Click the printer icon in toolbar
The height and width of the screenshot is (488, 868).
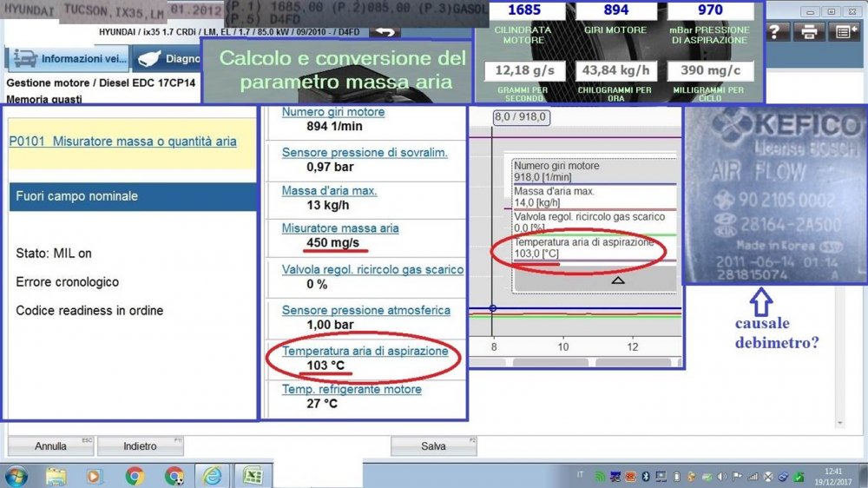tap(809, 32)
